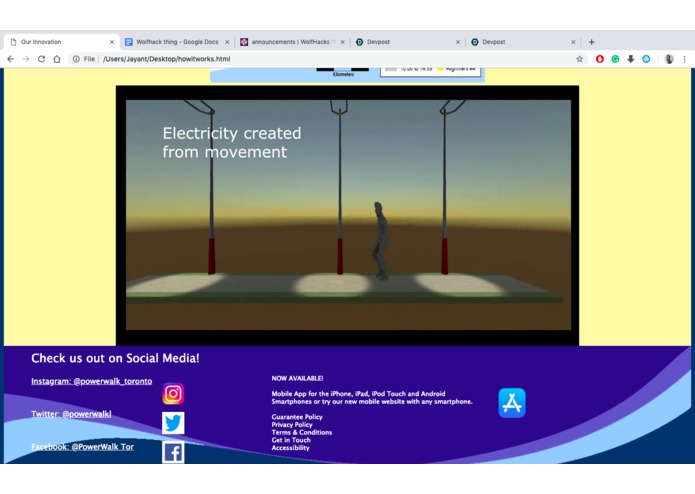Open the green Grammarly extension icon
Screen dimensions: 695x494
(615, 59)
